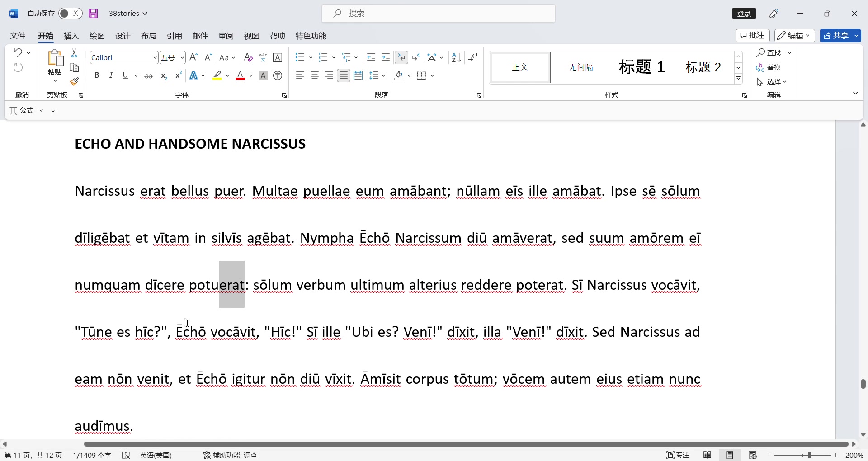Apply the 标题 1 style
868x461 pixels.
pos(642,67)
